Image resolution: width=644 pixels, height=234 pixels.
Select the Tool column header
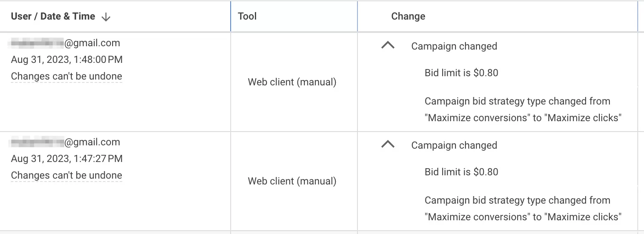click(x=247, y=16)
